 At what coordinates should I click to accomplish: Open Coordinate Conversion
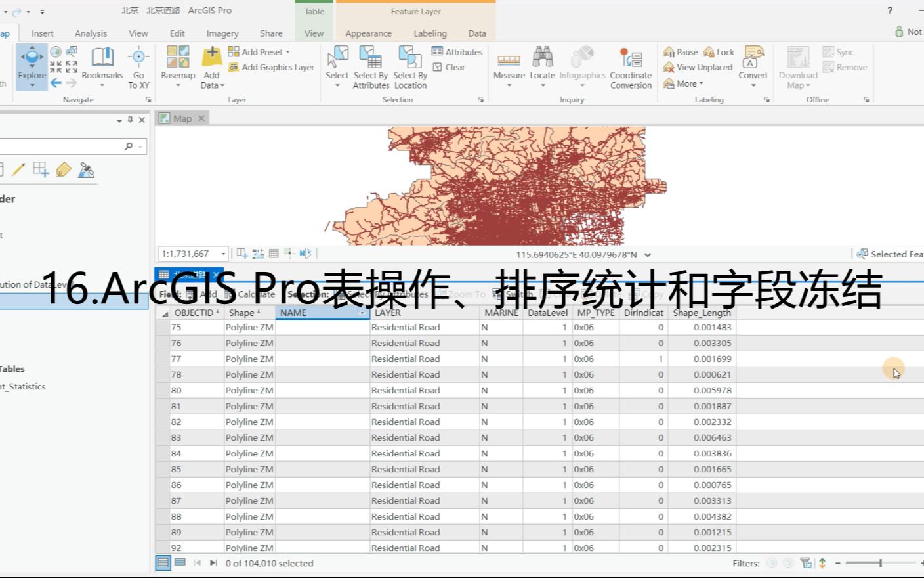631,67
